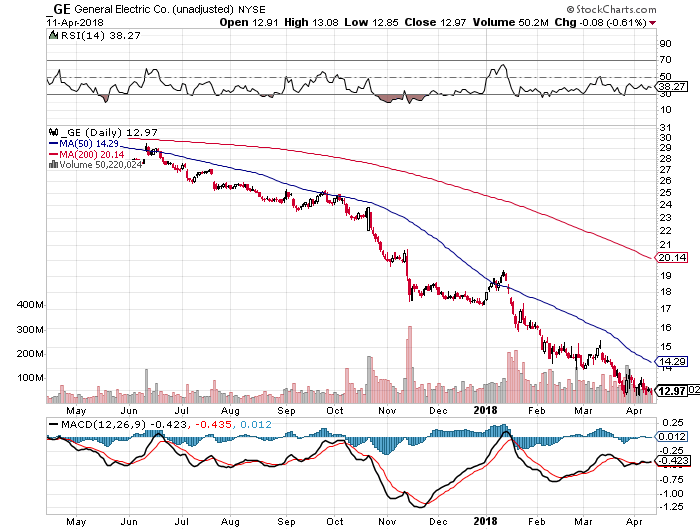The image size is (700, 530).
Task: Click the 300M volume axis label
Action: point(30,330)
